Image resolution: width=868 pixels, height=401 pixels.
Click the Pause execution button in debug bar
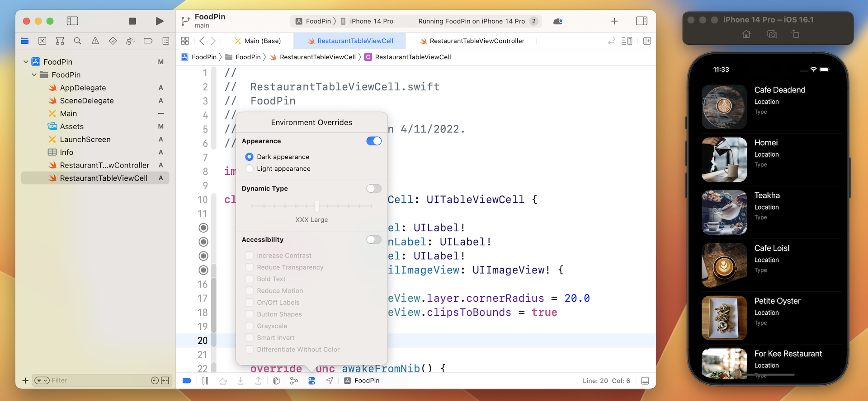[x=205, y=381]
